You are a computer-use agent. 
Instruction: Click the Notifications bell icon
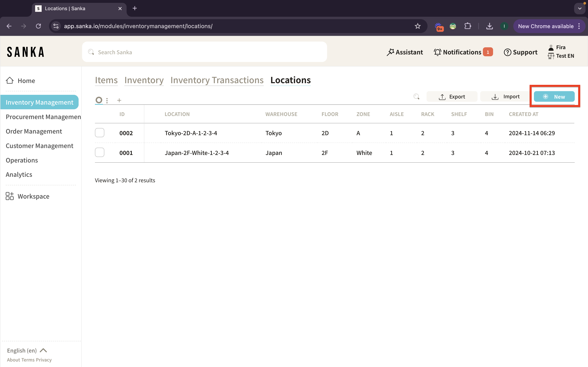tap(437, 52)
